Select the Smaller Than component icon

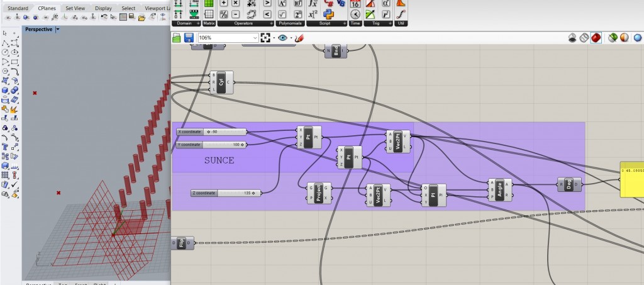click(267, 14)
